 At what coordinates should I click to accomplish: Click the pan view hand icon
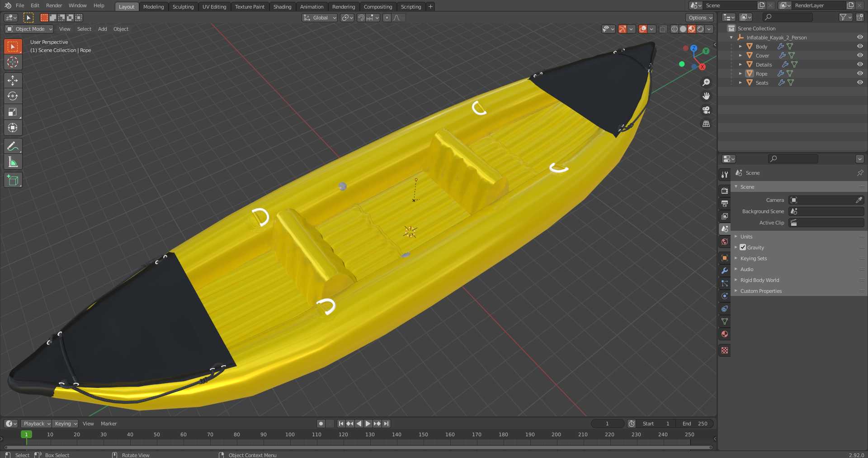point(706,96)
